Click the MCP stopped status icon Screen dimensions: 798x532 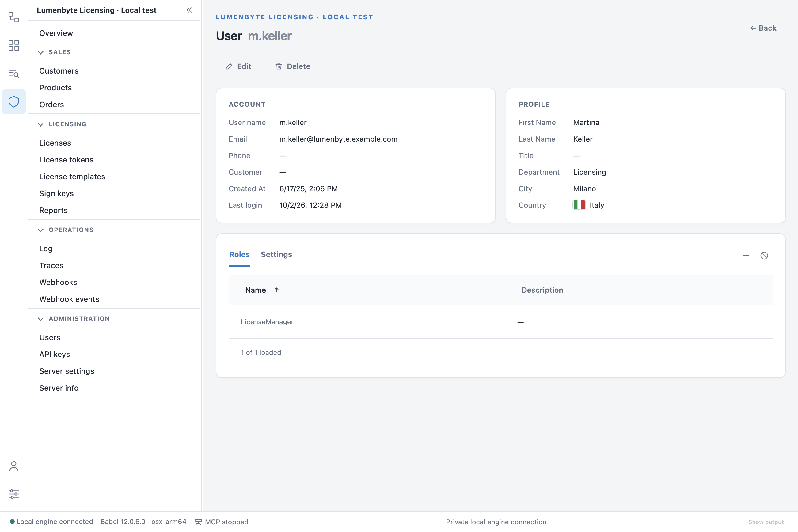(x=198, y=522)
